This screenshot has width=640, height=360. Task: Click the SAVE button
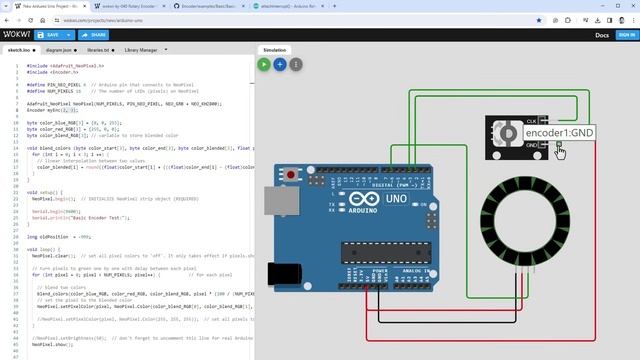pos(48,35)
